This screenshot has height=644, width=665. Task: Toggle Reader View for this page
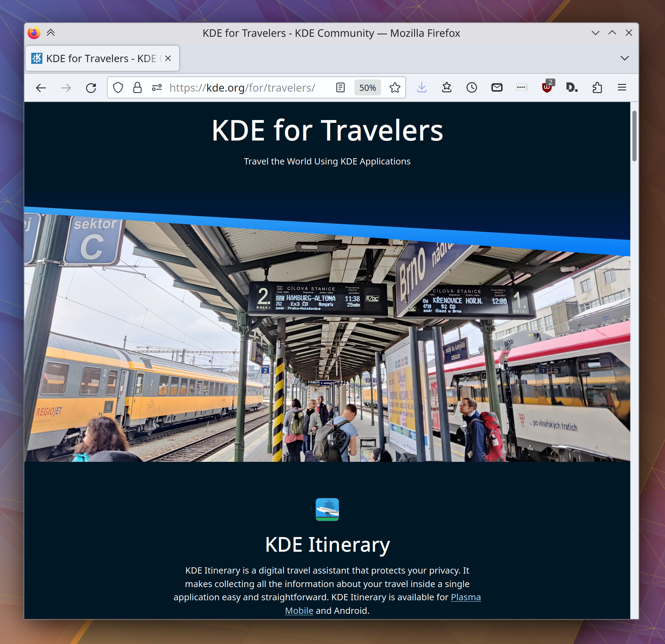340,88
